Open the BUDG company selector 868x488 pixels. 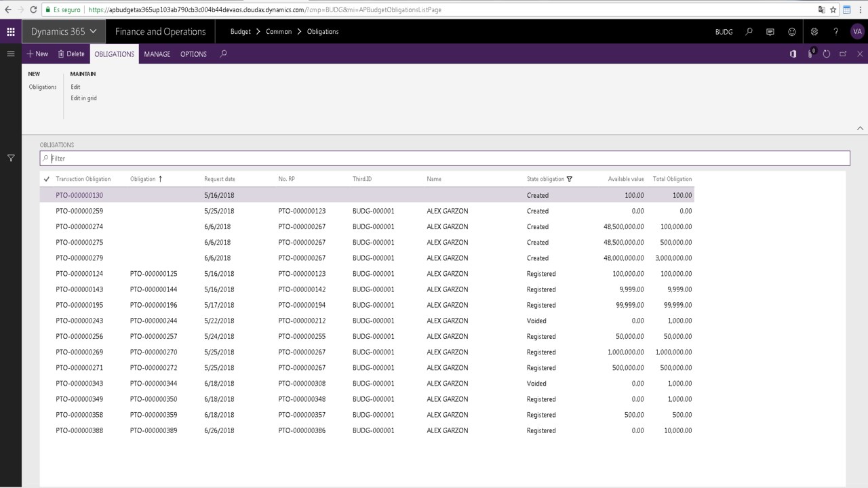[x=724, y=32]
